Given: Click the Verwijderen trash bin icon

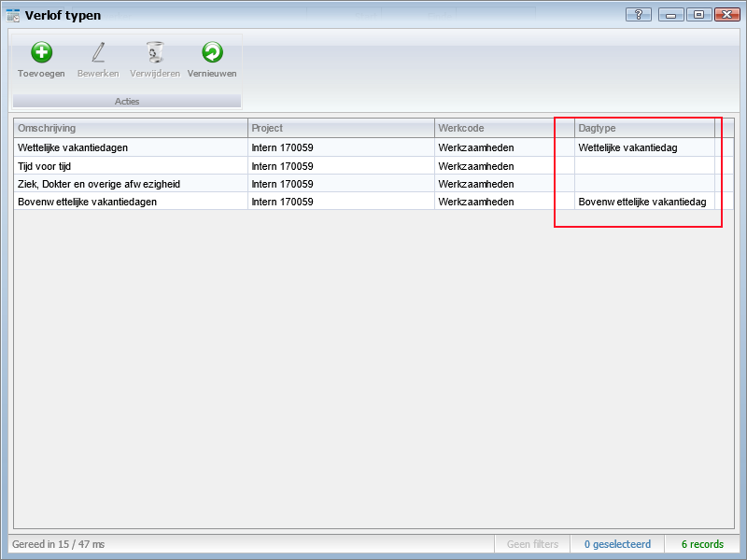Looking at the screenshot, I should tap(155, 53).
